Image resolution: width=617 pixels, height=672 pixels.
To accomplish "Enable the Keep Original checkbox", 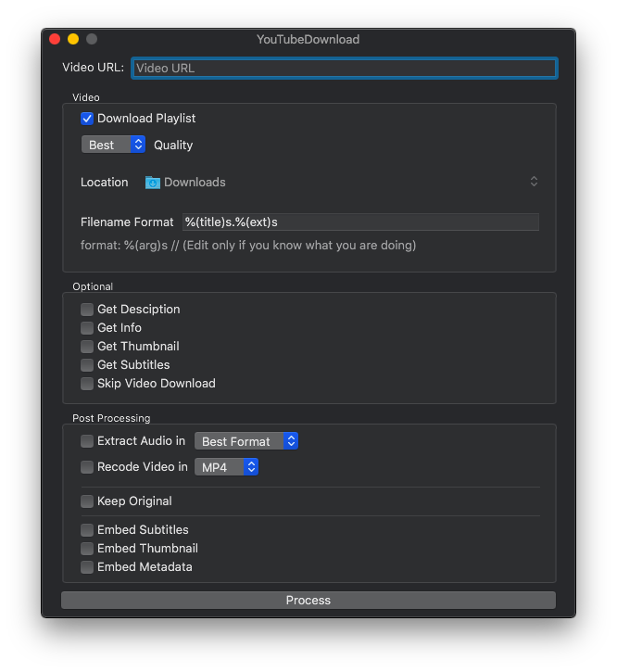I will (87, 501).
